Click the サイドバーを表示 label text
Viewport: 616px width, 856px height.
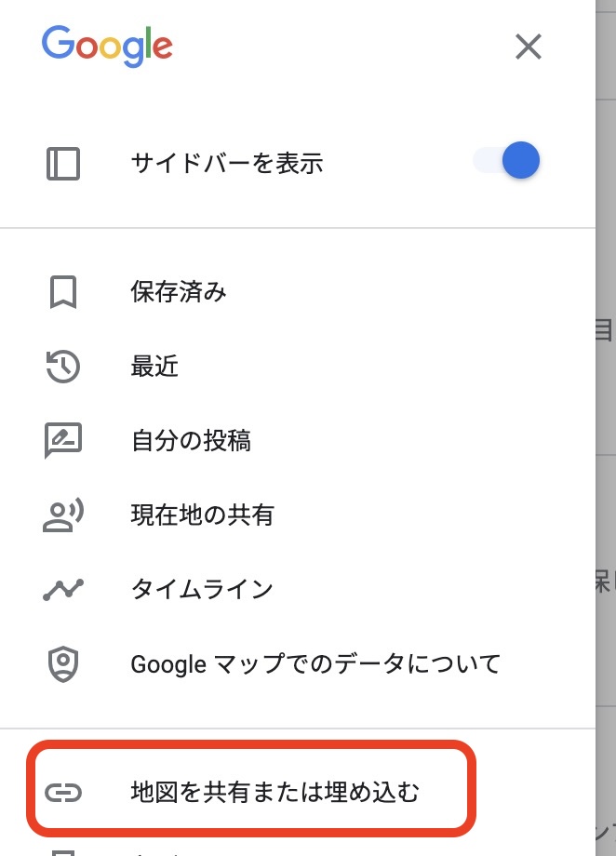pos(227,164)
